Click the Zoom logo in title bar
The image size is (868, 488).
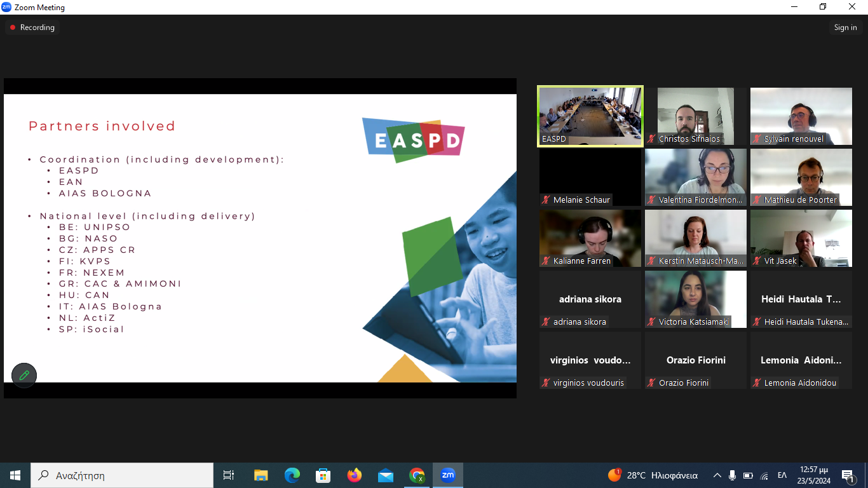coord(7,7)
